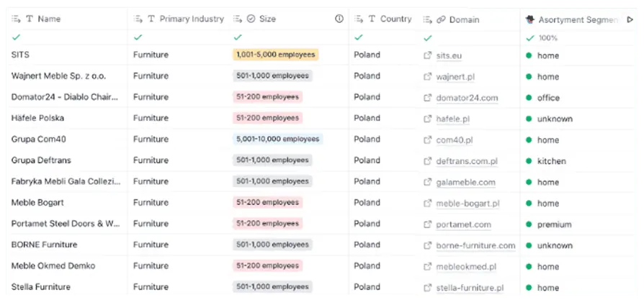Open the Country column header menu
Image resolution: width=644 pixels, height=305 pixels.
(358, 19)
